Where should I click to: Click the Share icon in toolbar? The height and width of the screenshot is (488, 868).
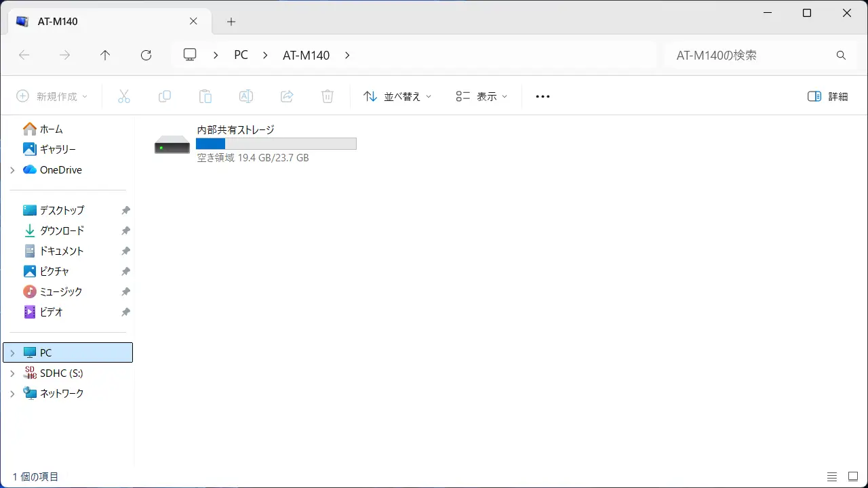click(287, 96)
